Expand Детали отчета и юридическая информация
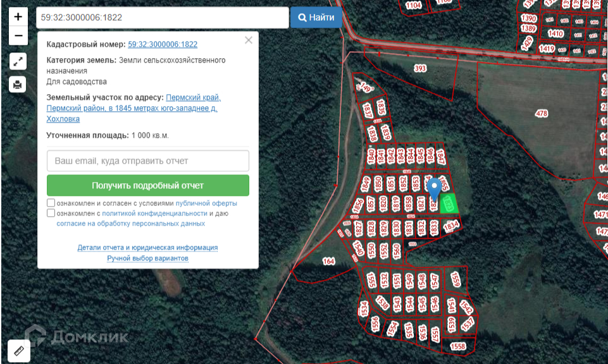Viewport: 608px width, 364px height. point(147,248)
